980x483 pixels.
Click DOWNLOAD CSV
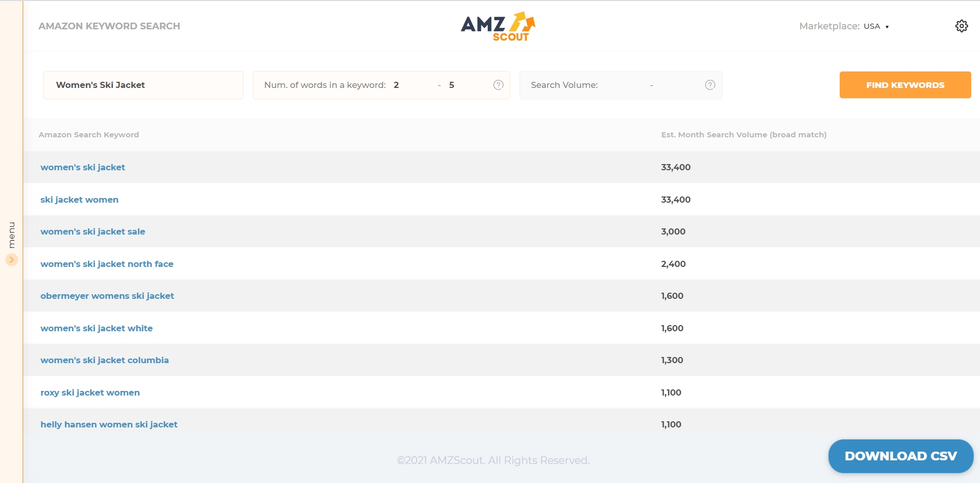click(900, 456)
